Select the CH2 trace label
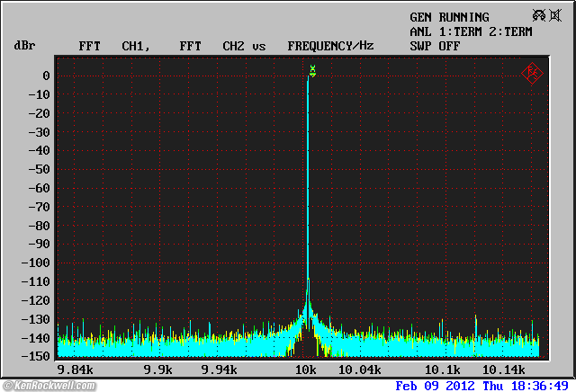 [x=235, y=45]
